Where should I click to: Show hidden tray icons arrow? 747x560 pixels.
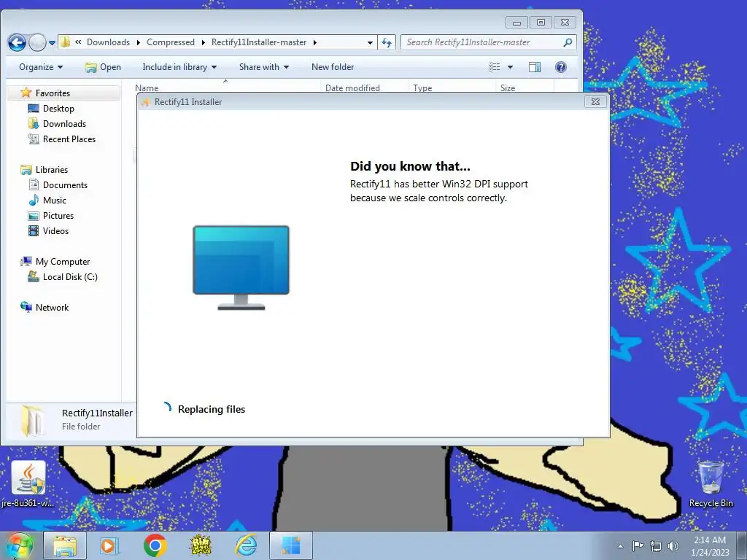coord(620,546)
